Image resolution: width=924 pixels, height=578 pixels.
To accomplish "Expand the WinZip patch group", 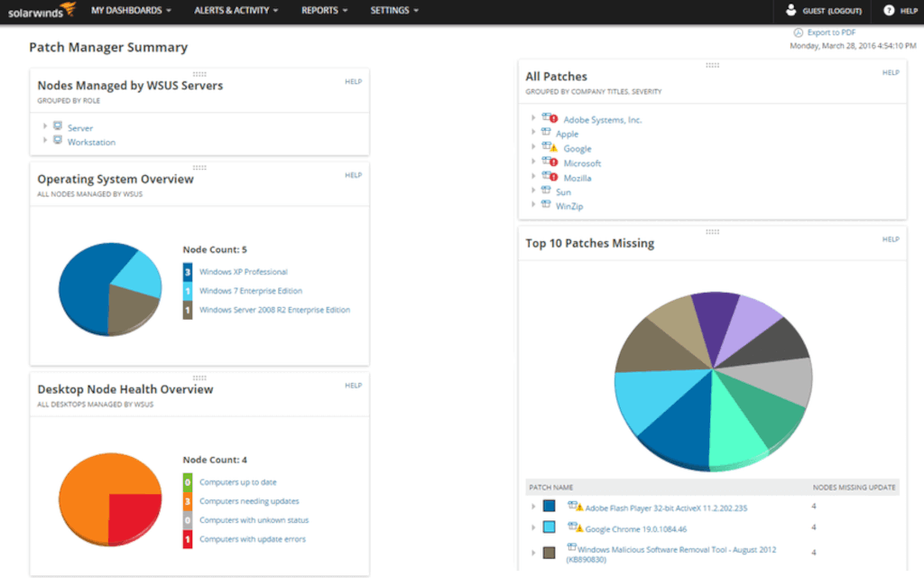I will (533, 204).
